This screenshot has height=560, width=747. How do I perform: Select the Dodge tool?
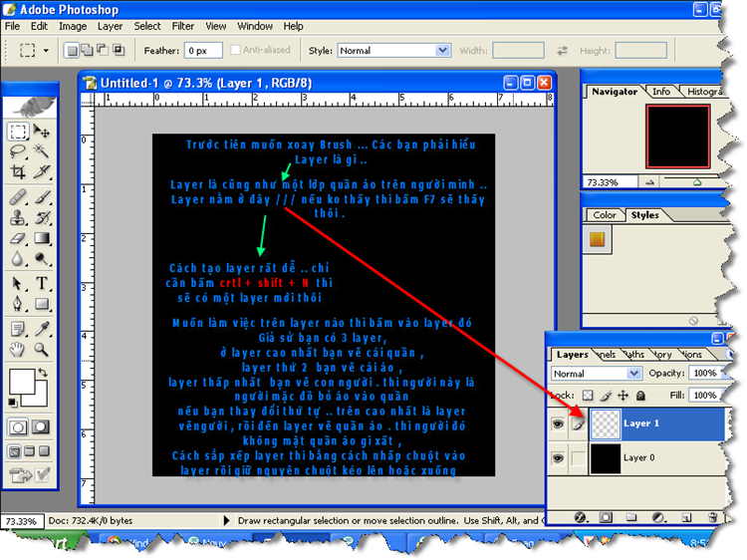(x=42, y=258)
